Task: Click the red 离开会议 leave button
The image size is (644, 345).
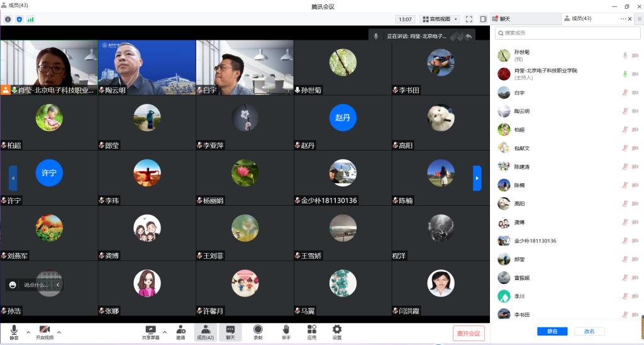Action: 469,333
